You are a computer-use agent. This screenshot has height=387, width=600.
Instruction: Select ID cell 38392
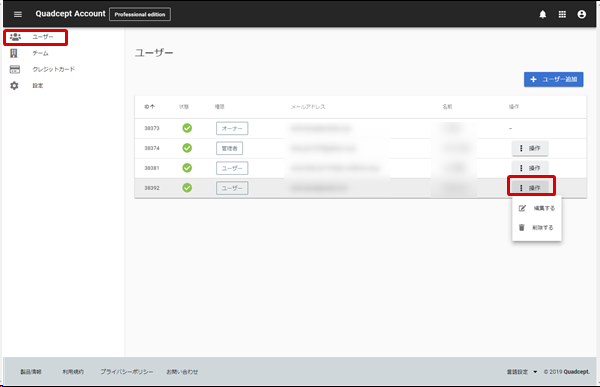(x=152, y=188)
